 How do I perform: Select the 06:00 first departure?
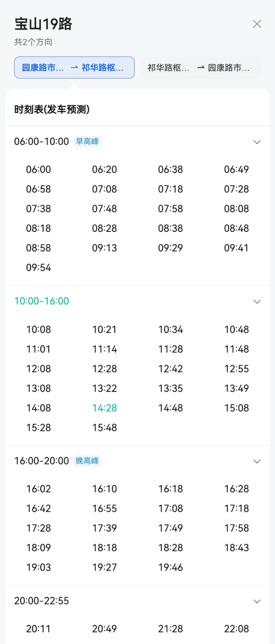pyautogui.click(x=38, y=169)
